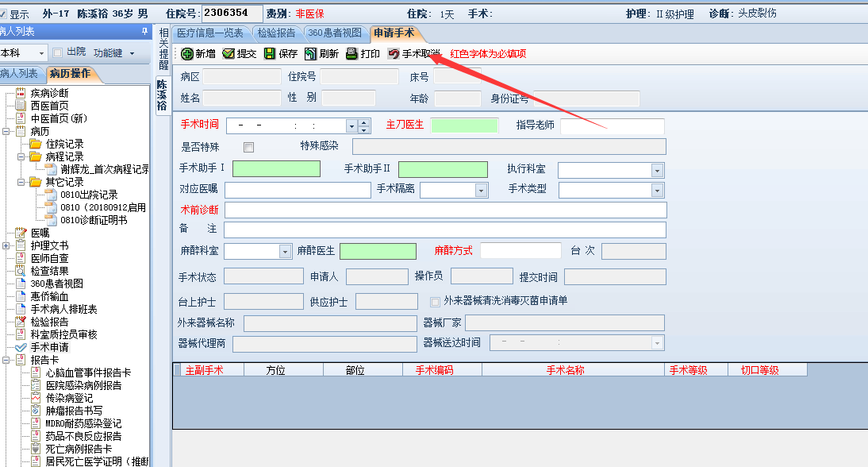This screenshot has width=868, height=467.
Task: Check 外来器械清洗消毒灭菌申请单 checkbox
Action: coord(435,302)
